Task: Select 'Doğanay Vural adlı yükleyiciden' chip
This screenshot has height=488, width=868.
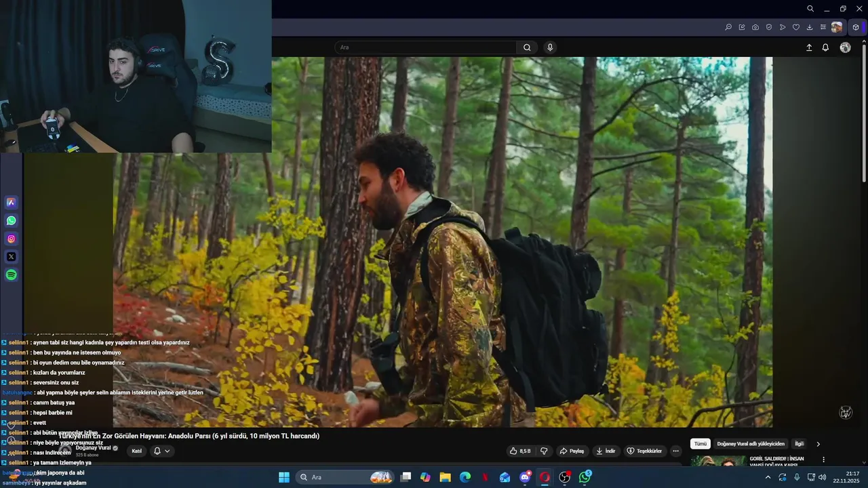Action: (751, 444)
